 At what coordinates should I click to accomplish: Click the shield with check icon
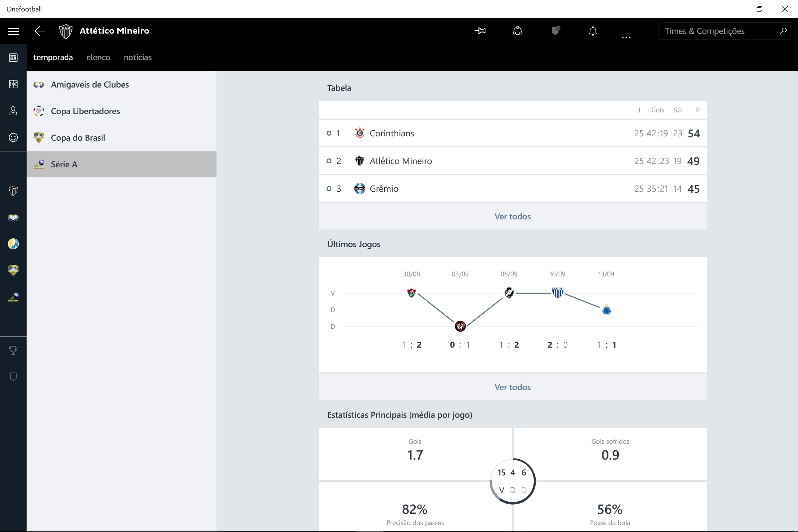(556, 31)
